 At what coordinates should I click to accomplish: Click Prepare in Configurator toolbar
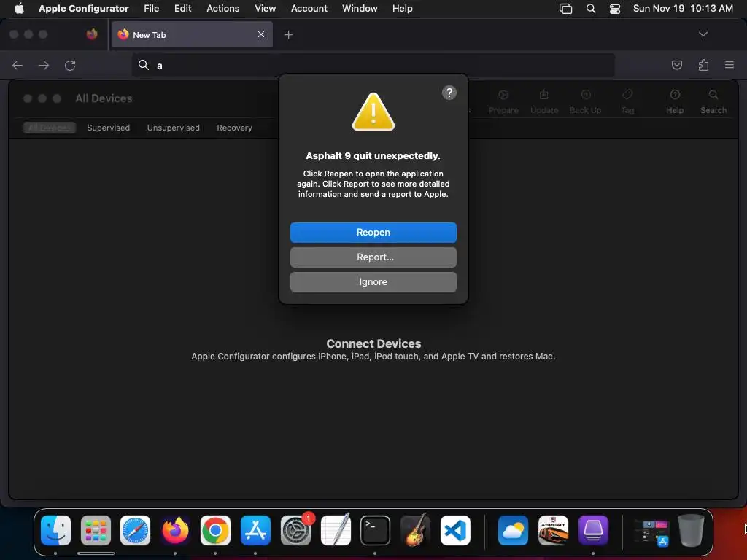[503, 101]
